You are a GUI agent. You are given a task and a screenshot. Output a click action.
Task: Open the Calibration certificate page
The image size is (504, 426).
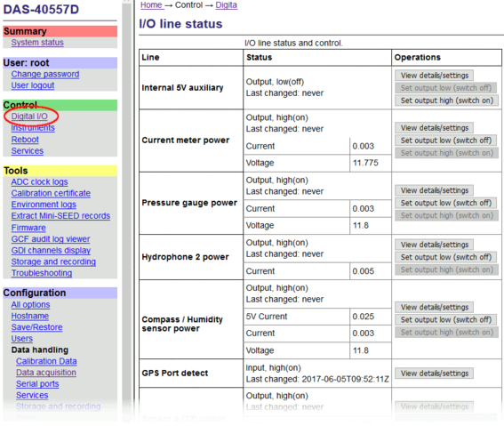[x=51, y=193]
